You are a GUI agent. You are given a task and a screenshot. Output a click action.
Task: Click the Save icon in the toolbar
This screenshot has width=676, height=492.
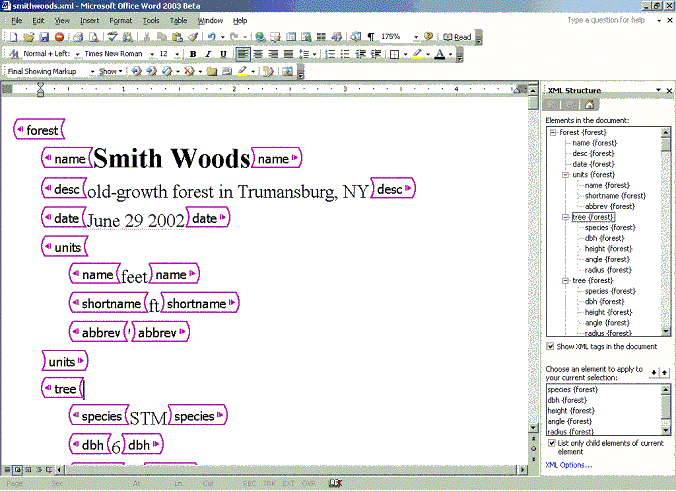46,37
